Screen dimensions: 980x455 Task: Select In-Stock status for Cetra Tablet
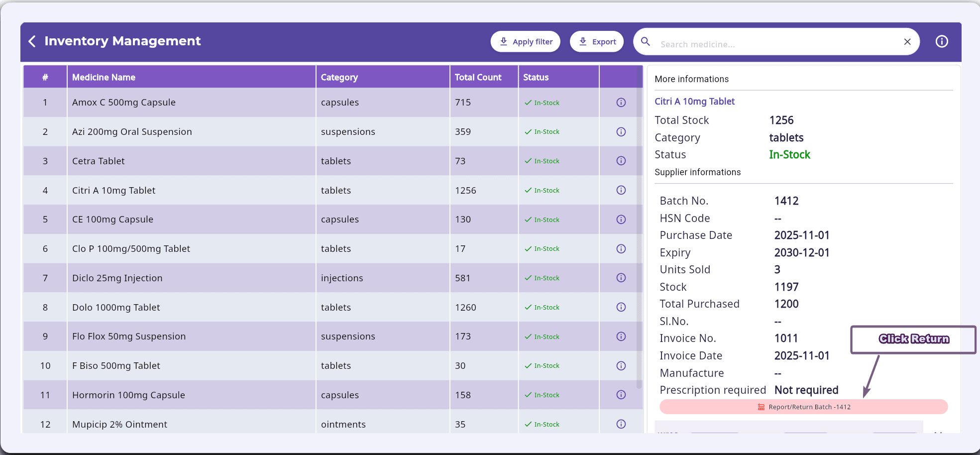[542, 161]
